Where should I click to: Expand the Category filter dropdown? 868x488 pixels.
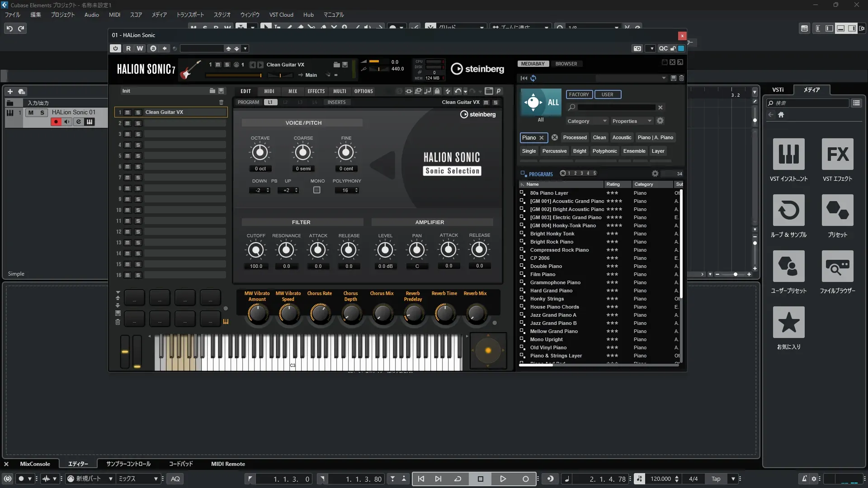click(x=586, y=121)
